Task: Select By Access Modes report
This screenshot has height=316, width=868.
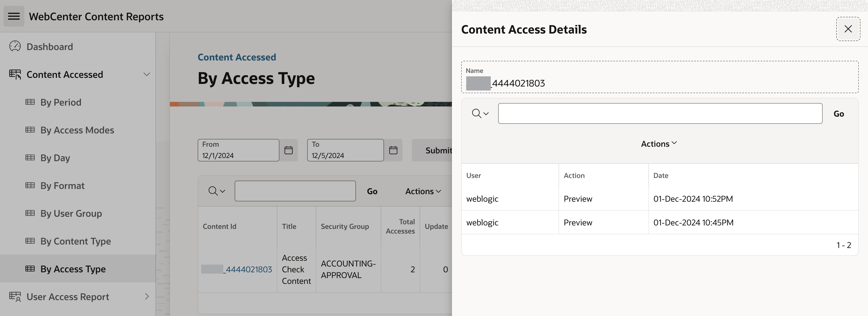Action: click(x=77, y=130)
